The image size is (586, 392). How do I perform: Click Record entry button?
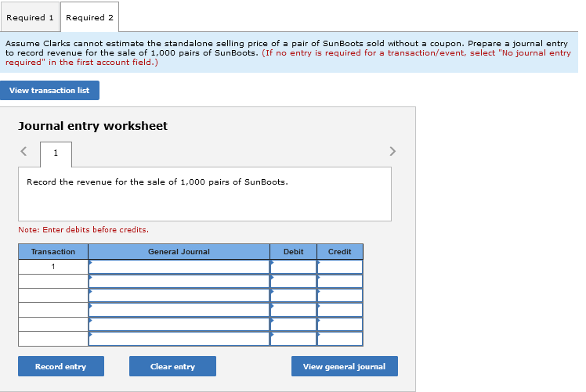click(x=61, y=366)
